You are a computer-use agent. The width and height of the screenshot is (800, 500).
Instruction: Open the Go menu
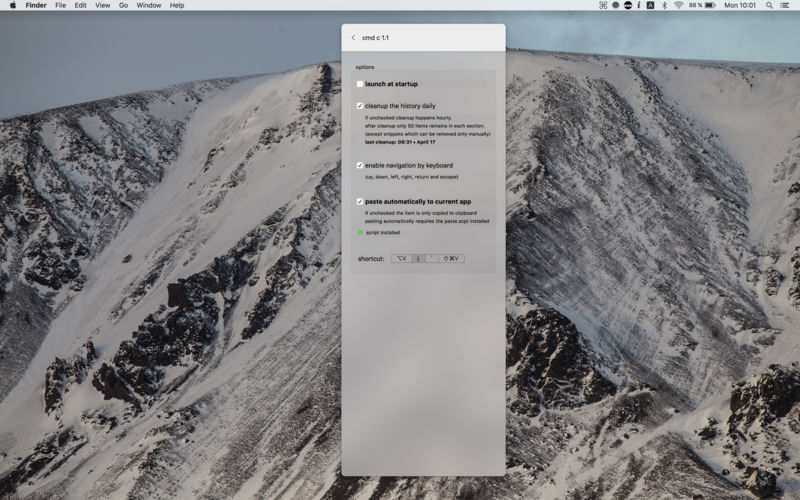click(123, 5)
